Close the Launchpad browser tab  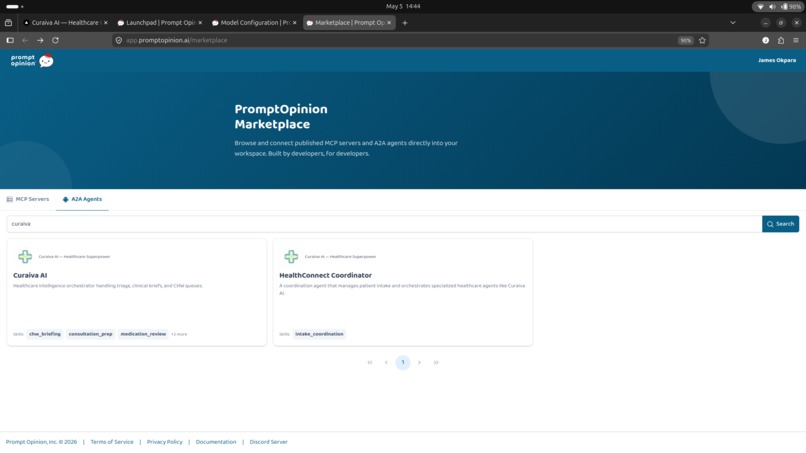point(200,23)
